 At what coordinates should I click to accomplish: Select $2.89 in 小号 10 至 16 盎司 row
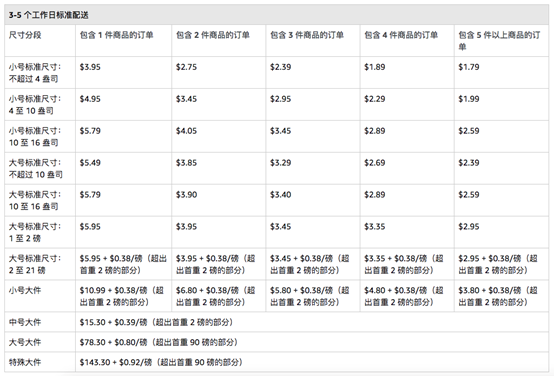pos(375,131)
